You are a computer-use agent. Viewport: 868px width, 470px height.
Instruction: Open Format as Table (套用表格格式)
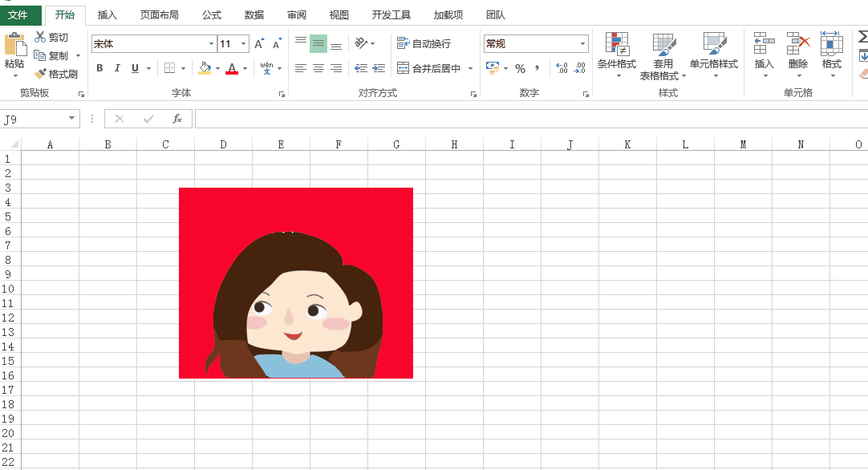tap(663, 55)
